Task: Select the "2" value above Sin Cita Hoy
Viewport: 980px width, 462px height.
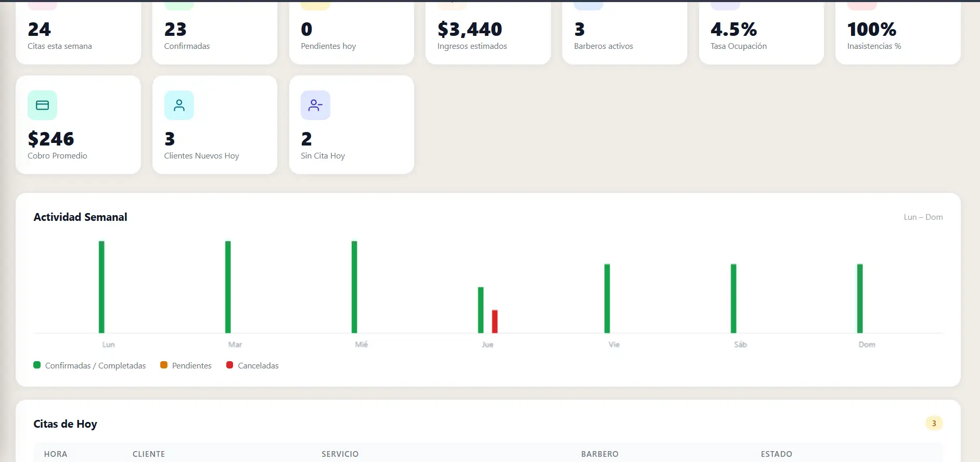Action: tap(306, 139)
